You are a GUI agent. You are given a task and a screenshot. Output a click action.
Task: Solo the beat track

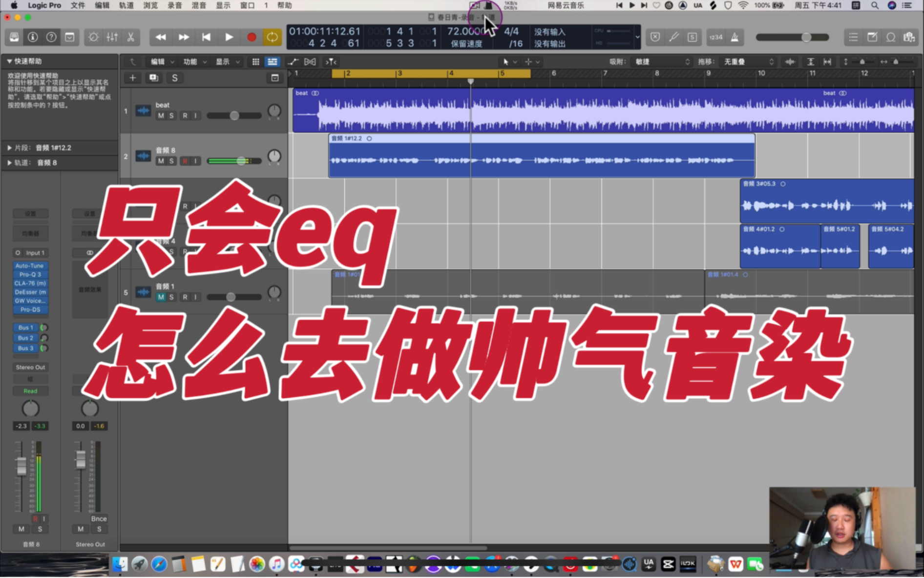coord(171,116)
